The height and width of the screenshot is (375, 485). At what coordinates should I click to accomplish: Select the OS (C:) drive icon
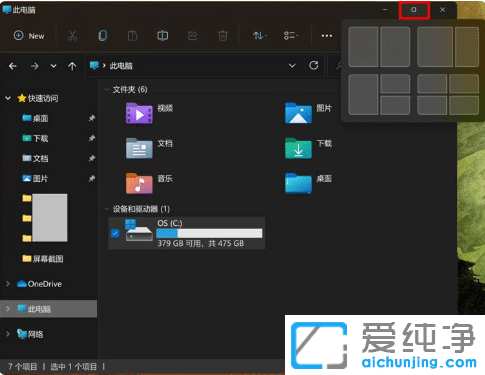point(139,230)
